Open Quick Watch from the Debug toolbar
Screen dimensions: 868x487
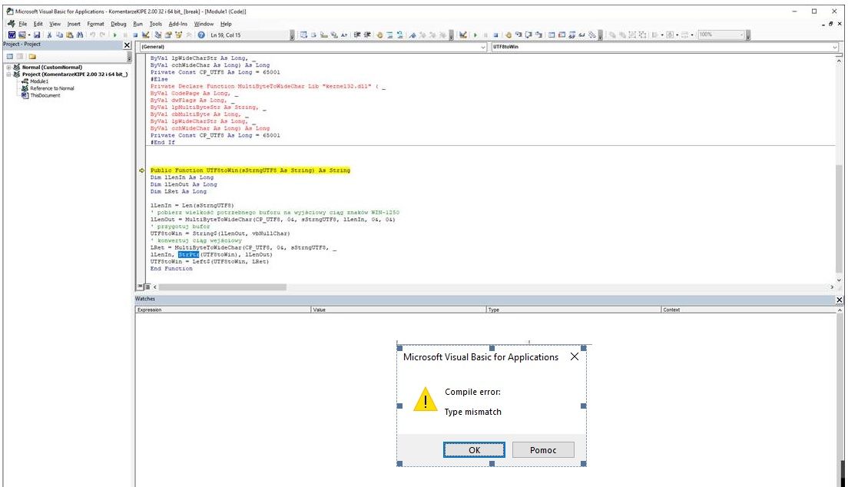[x=581, y=34]
